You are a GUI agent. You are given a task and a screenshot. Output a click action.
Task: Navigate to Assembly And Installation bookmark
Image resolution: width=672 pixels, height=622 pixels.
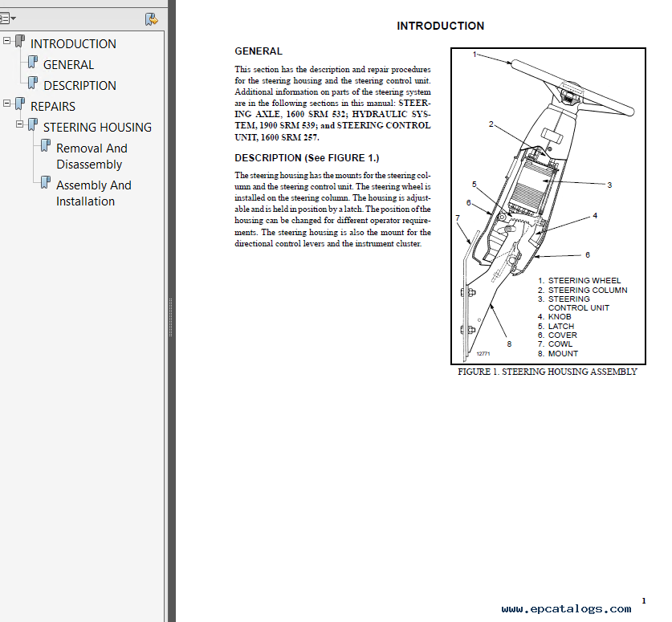[x=94, y=193]
